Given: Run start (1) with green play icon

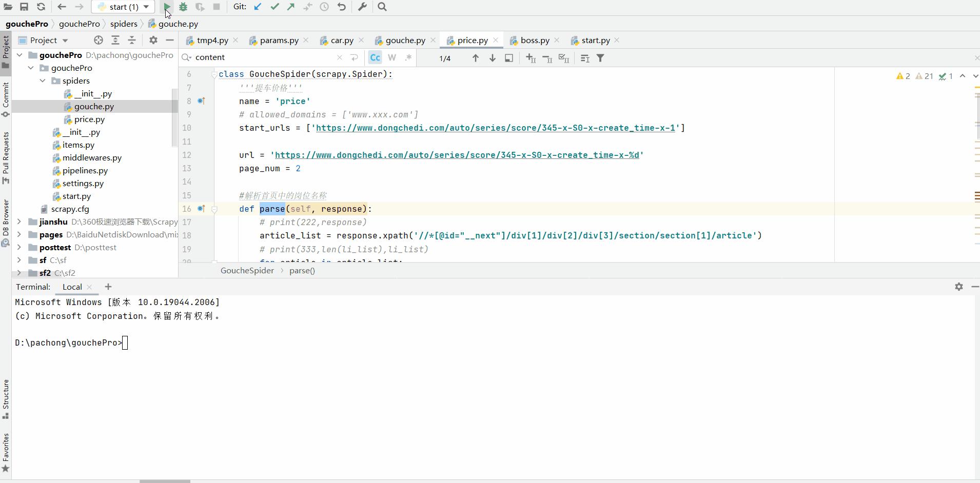Looking at the screenshot, I should click(x=167, y=7).
